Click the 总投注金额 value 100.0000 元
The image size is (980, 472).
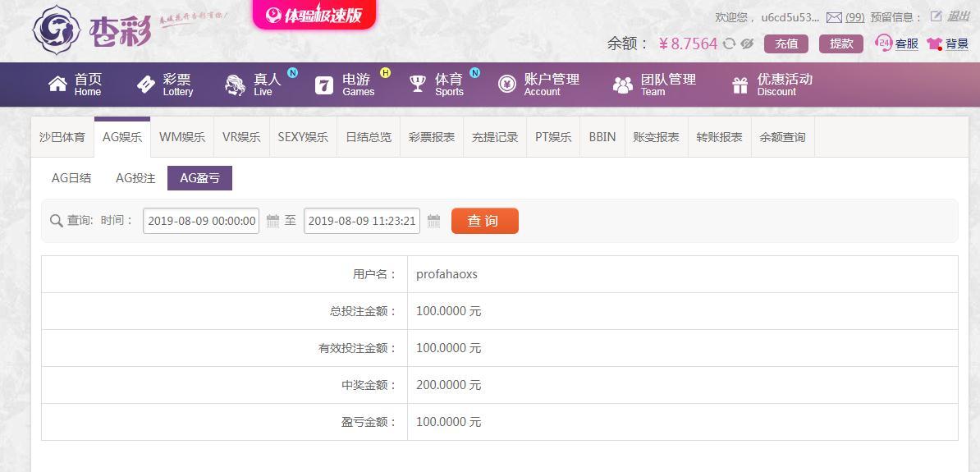pyautogui.click(x=449, y=311)
